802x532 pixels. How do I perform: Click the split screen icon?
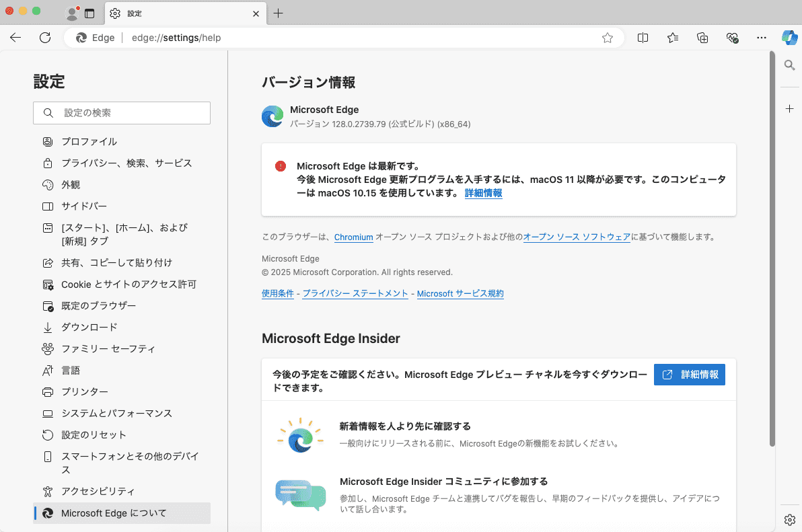click(x=643, y=38)
